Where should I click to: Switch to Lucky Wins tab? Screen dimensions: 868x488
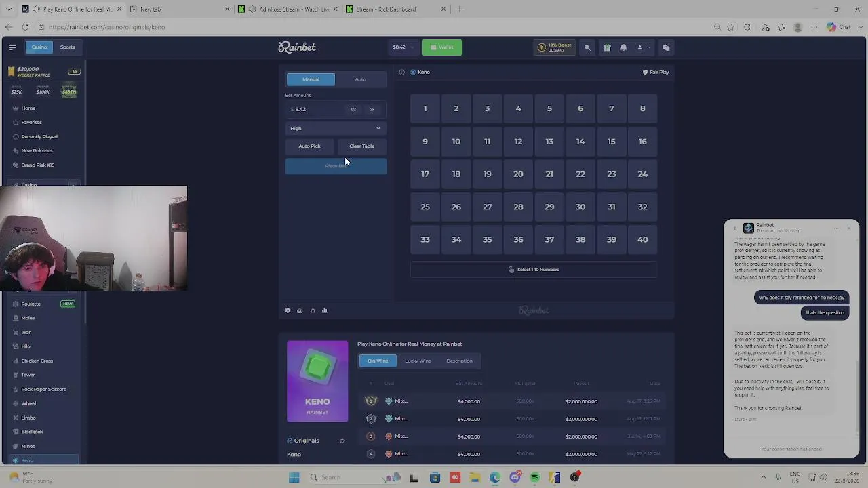(x=418, y=361)
